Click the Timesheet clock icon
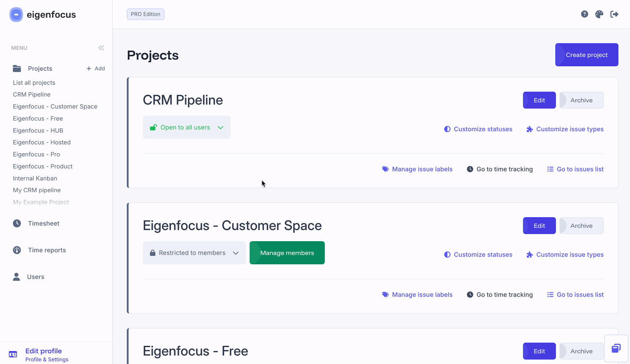Viewport: 630px width, 364px height. [x=17, y=223]
